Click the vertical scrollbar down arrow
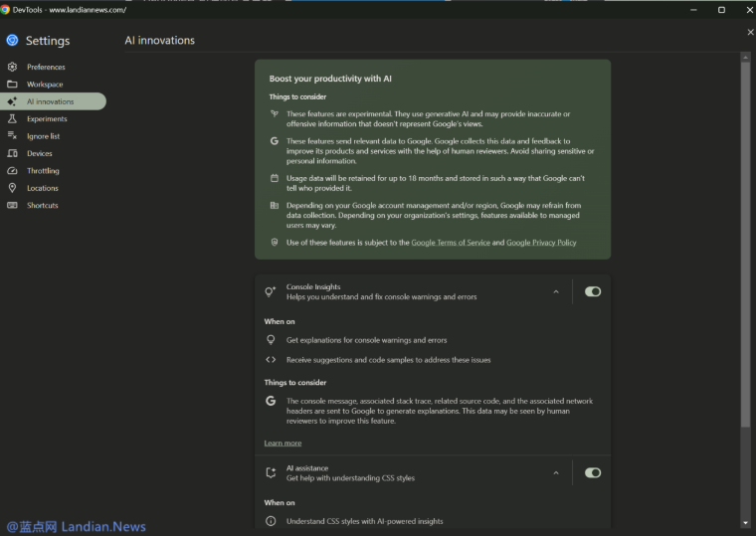Screen dimensions: 756x536 [746, 522]
